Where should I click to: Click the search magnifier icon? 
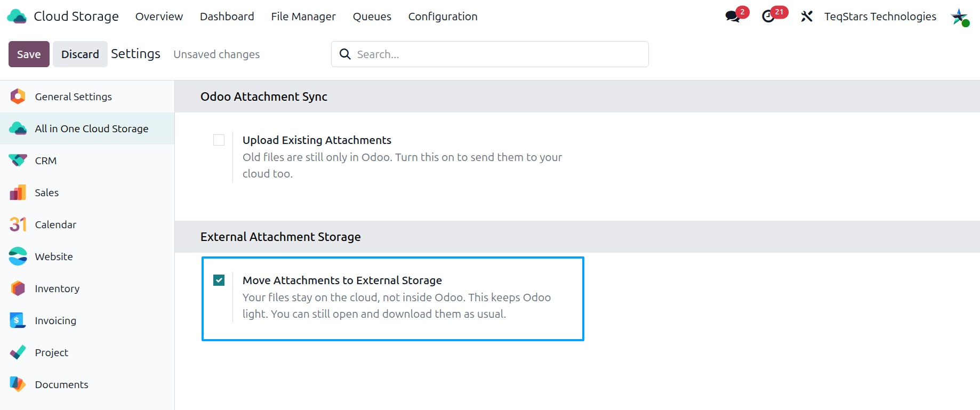click(x=345, y=54)
